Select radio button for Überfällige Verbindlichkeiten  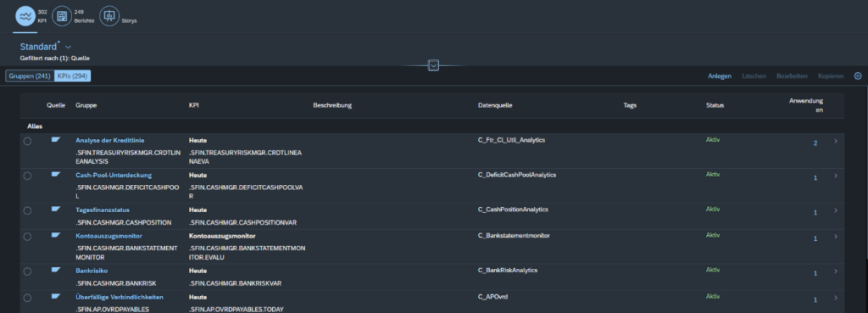point(27,298)
